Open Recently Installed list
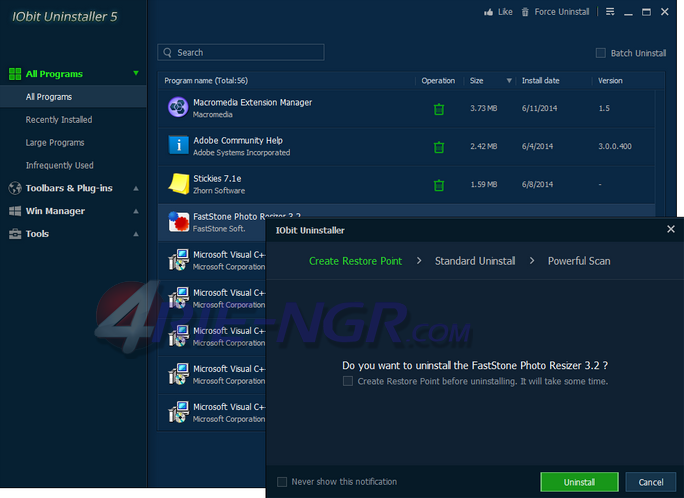Screen dimensions: 684x498 coord(59,119)
